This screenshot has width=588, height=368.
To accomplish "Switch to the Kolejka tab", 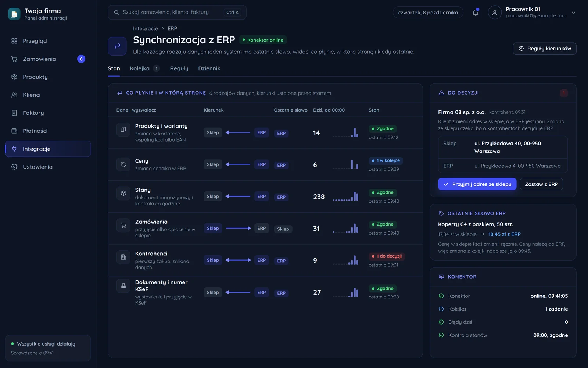I will click(145, 68).
